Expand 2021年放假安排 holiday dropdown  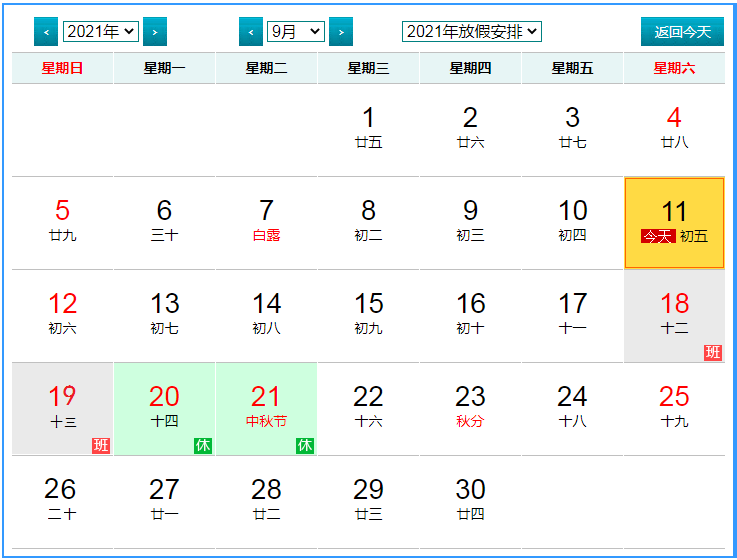pyautogui.click(x=471, y=32)
